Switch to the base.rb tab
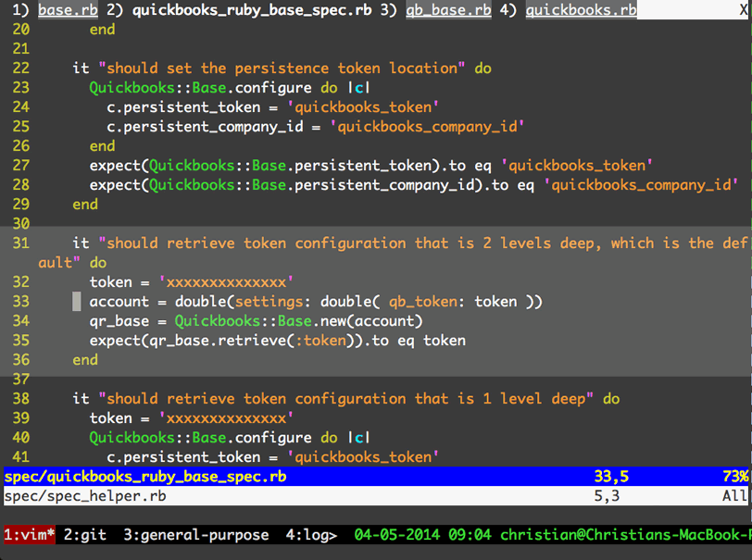752x560 pixels. click(x=68, y=9)
